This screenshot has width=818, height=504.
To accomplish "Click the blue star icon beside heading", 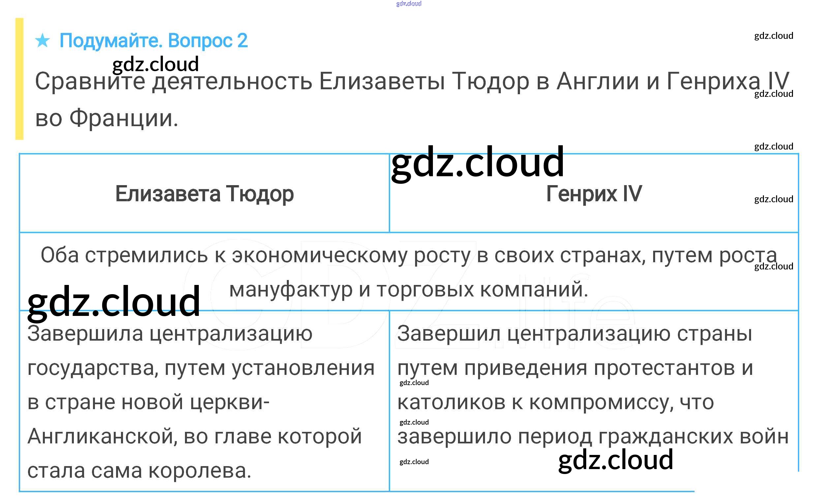I will pos(43,40).
